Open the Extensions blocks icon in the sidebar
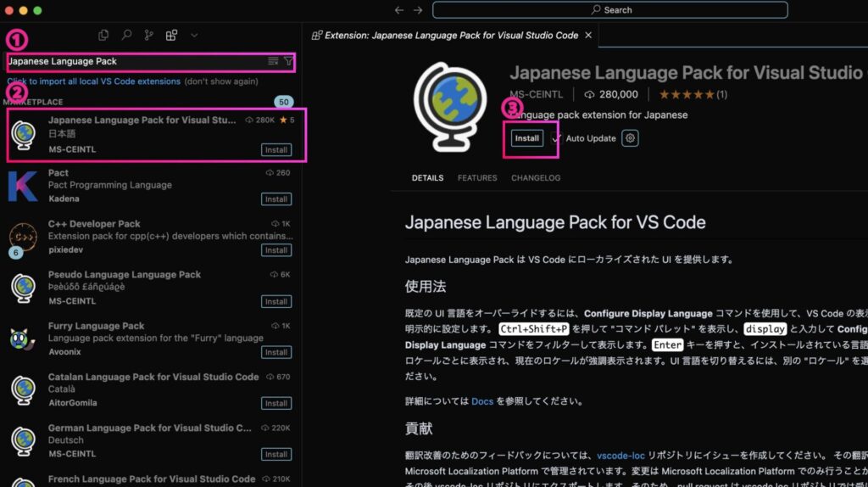The width and height of the screenshot is (868, 487). tap(171, 35)
